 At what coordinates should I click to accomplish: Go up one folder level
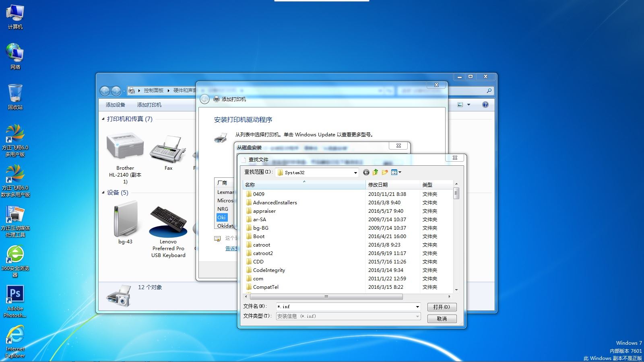click(x=375, y=173)
